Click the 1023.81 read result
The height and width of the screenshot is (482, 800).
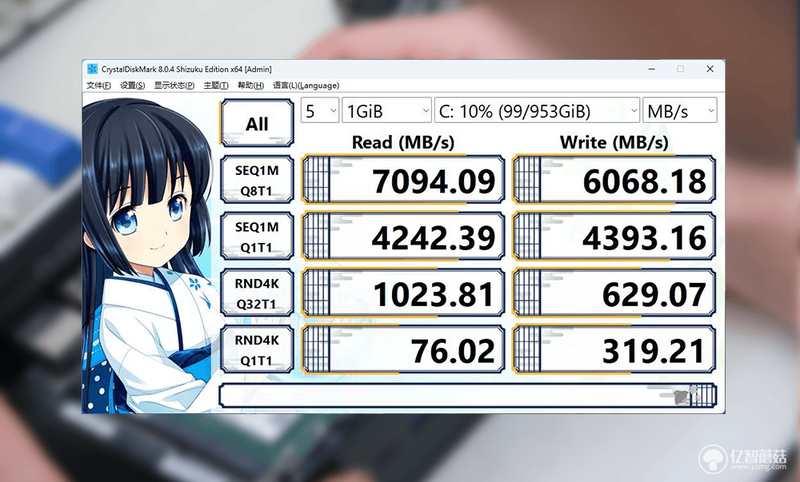coord(403,293)
